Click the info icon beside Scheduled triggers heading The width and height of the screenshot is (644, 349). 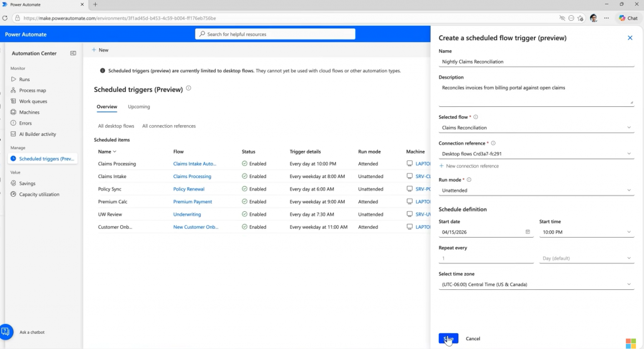coord(189,88)
